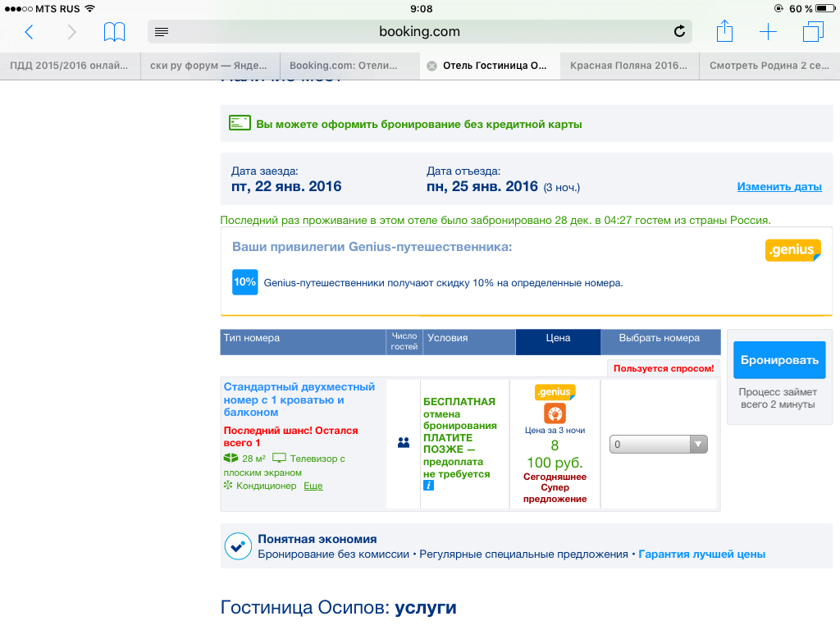Switch to 'Booking.com: Отели...' tab
840x630 pixels.
tap(349, 66)
